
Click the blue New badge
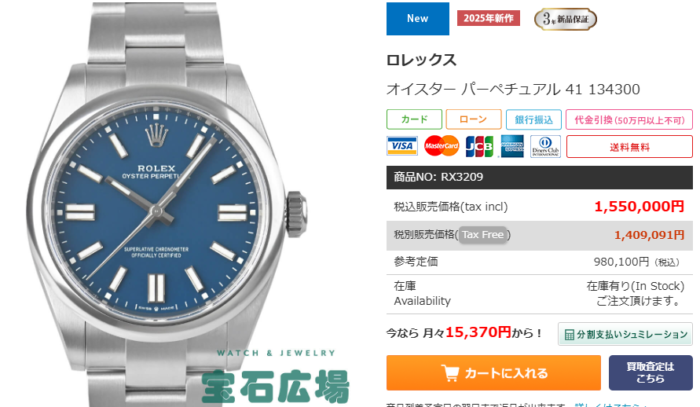click(417, 19)
